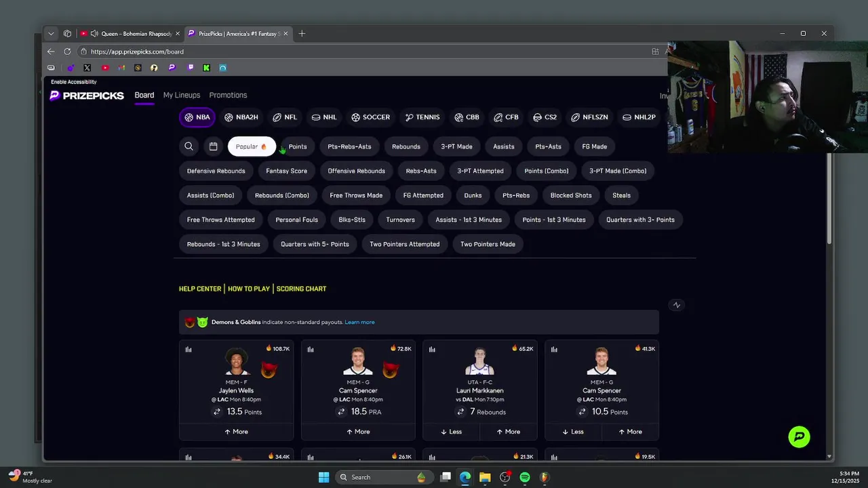Image resolution: width=868 pixels, height=488 pixels.
Task: Select the NBA league tab
Action: pyautogui.click(x=197, y=117)
